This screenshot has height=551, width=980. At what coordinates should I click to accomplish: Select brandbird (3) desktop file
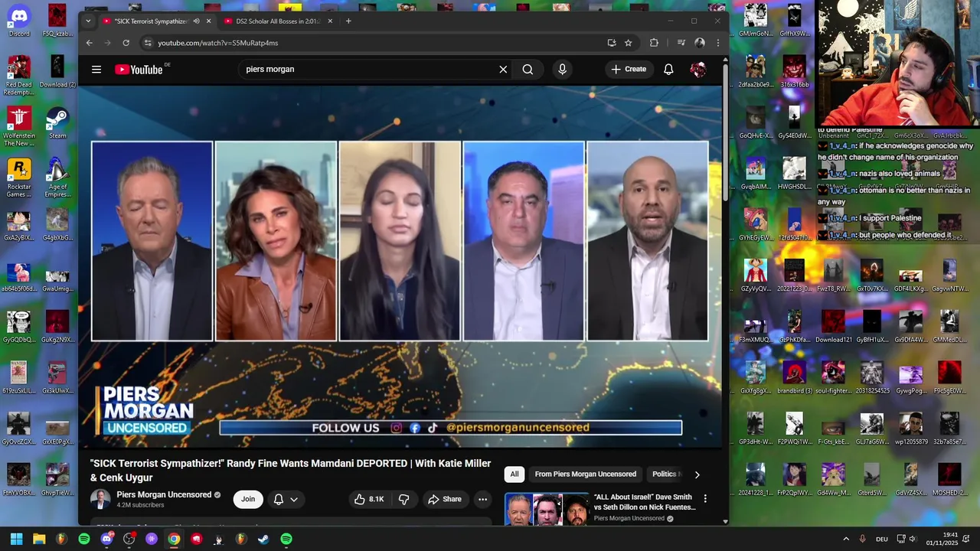click(794, 377)
